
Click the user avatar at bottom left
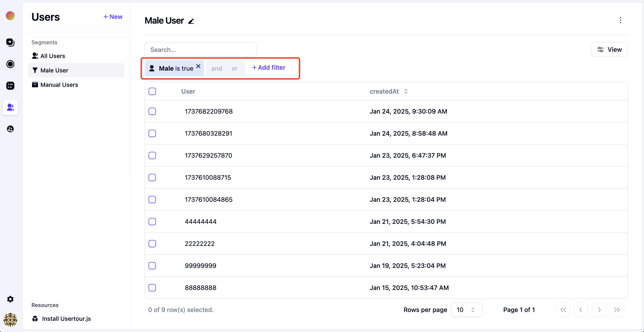10,319
